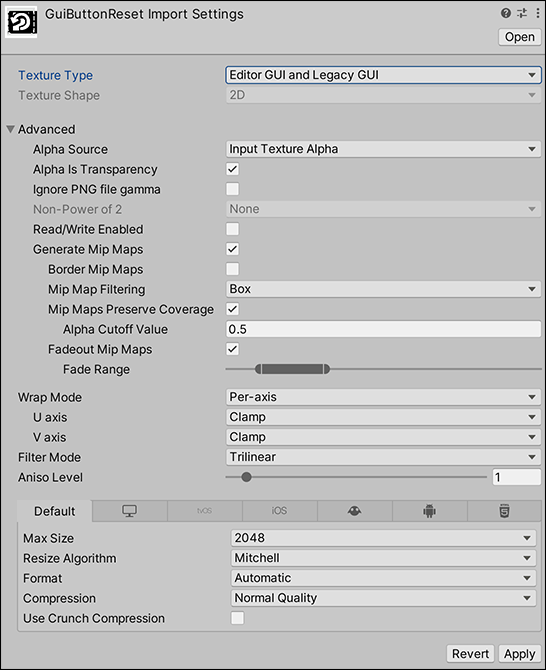546x670 pixels.
Task: Click the Fade Range left handle
Action: coord(258,369)
